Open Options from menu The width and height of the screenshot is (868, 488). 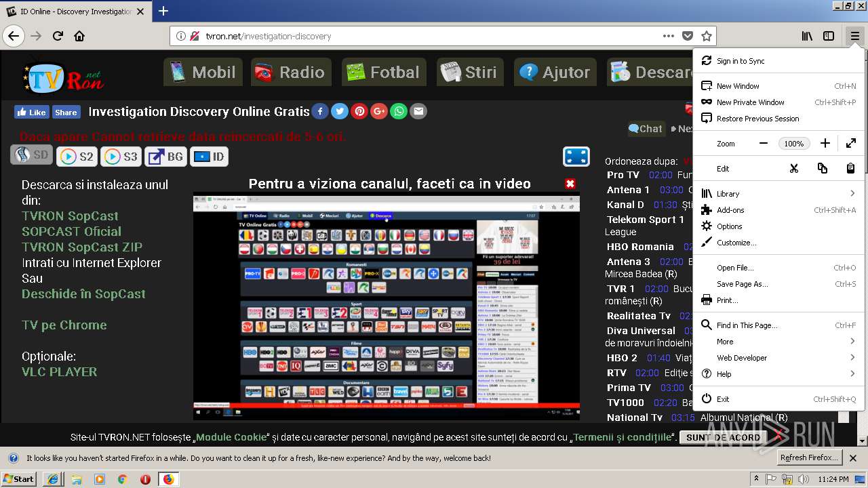coord(778,226)
